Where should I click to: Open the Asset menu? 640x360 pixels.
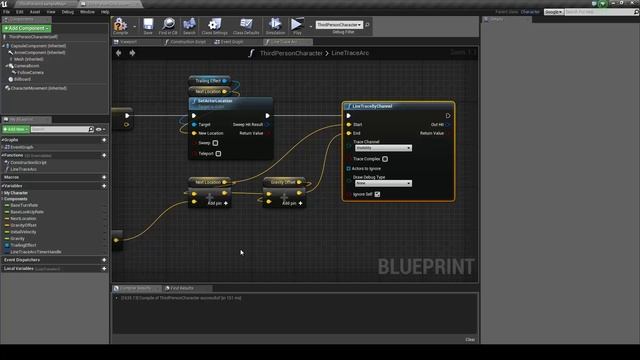coord(35,12)
